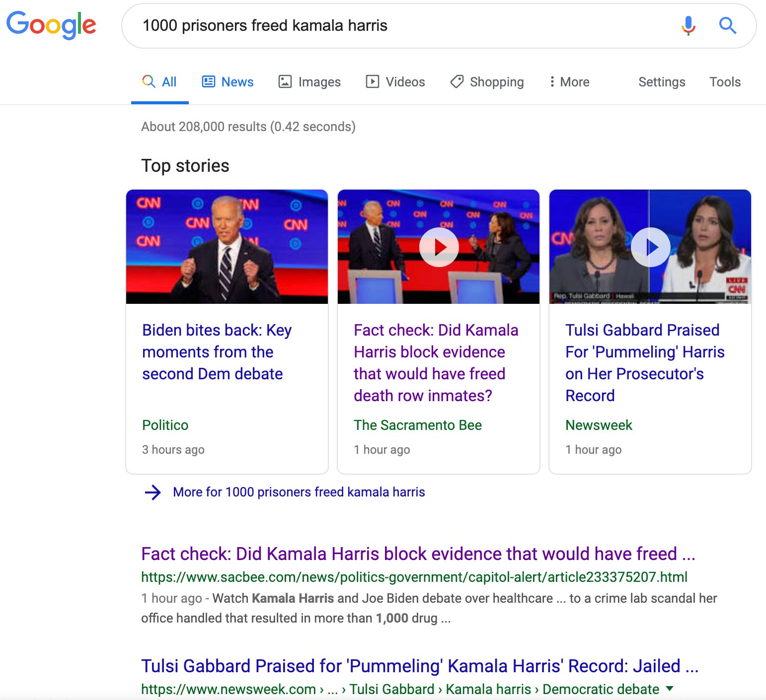The width and height of the screenshot is (766, 700).
Task: Open the More menu
Action: 569,82
